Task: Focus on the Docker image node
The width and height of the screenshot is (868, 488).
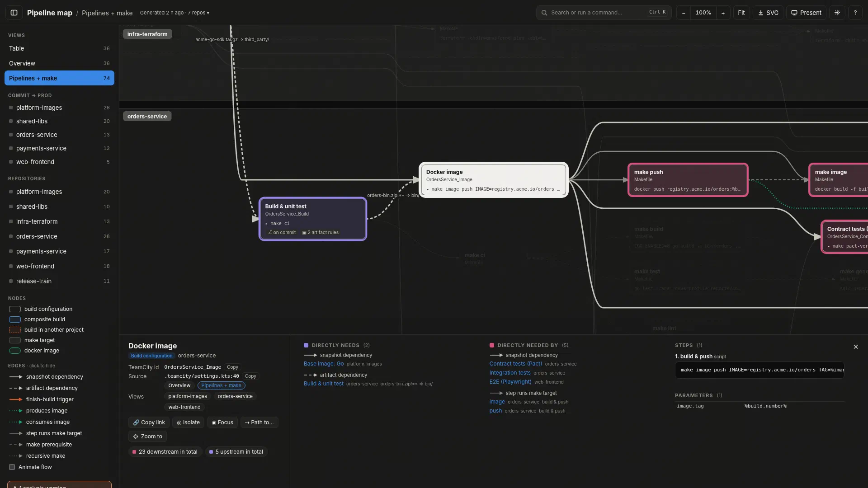Action: (x=222, y=422)
